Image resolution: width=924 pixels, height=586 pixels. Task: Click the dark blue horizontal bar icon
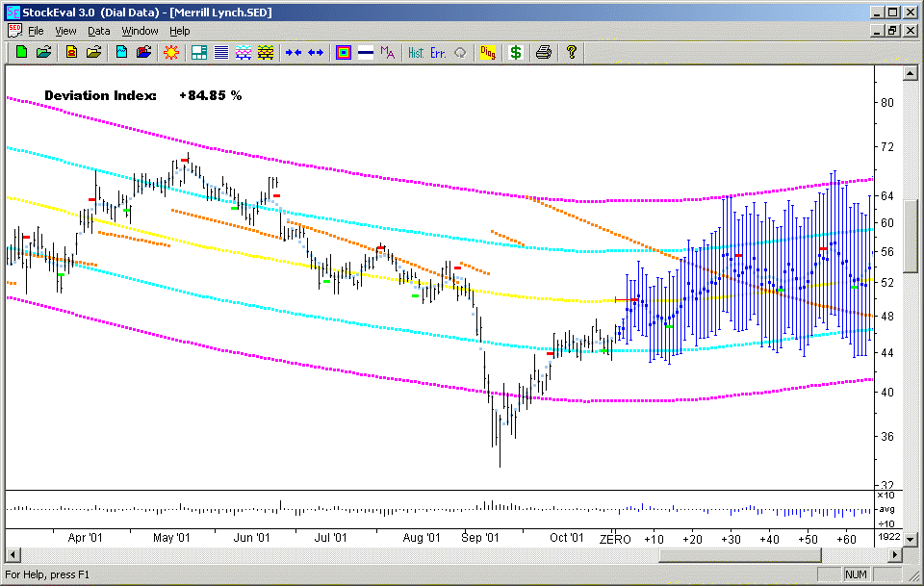pyautogui.click(x=366, y=52)
